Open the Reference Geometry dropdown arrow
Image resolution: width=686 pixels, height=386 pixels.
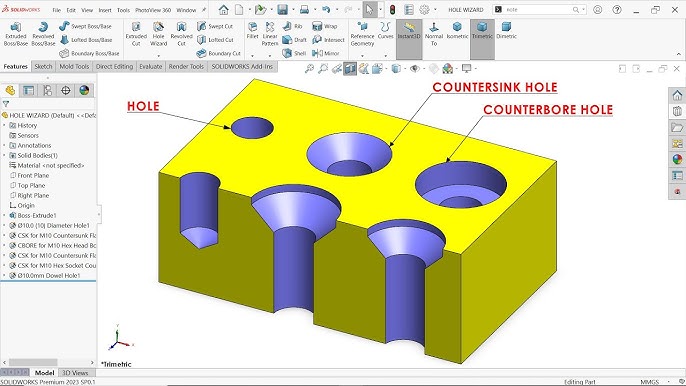click(362, 56)
